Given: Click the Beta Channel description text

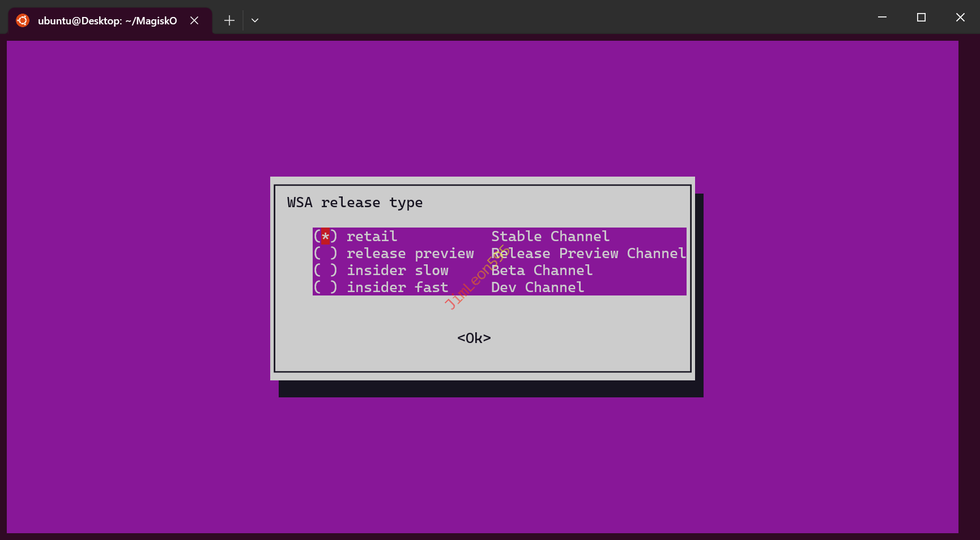Looking at the screenshot, I should coord(542,271).
